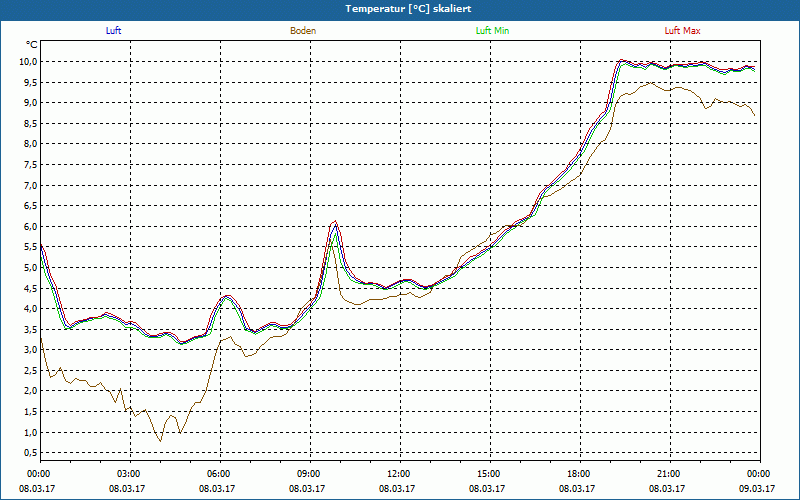The height and width of the screenshot is (500, 800).
Task: Click the 9,0 y-axis value
Action: coord(31,103)
